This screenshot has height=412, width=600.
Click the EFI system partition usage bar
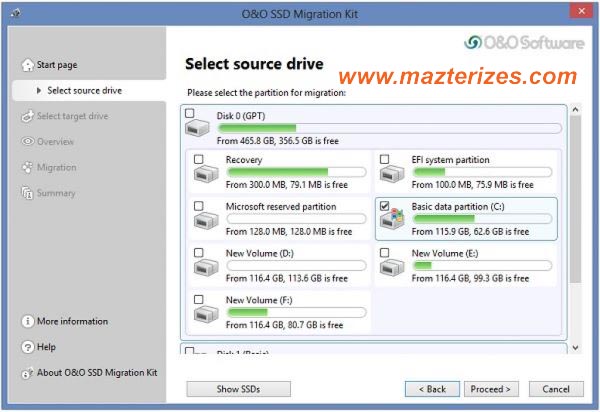coord(482,172)
